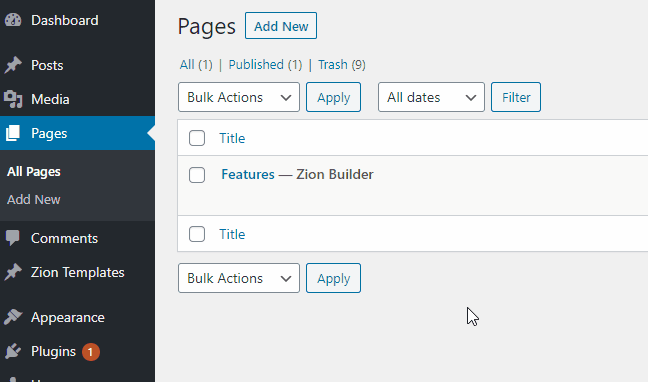Screen dimensions: 648x382
Task: Click the Media library icon
Action: (13, 99)
